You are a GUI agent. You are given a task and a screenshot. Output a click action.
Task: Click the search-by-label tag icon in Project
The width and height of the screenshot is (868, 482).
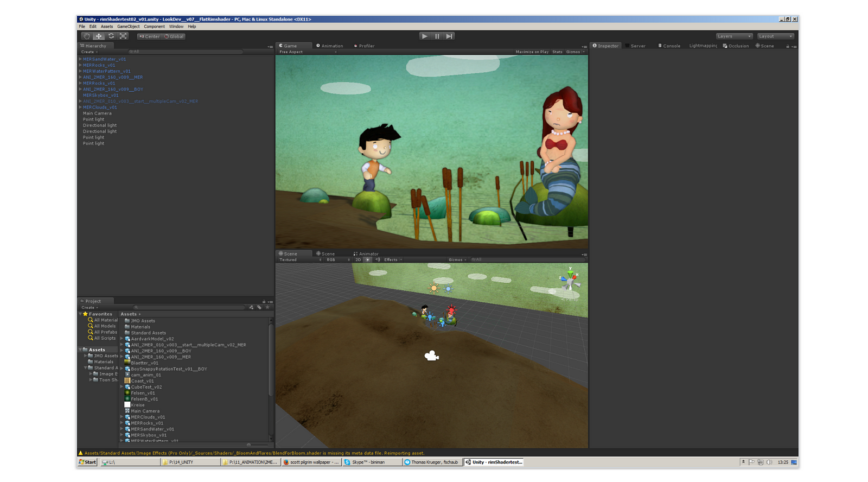[259, 308]
